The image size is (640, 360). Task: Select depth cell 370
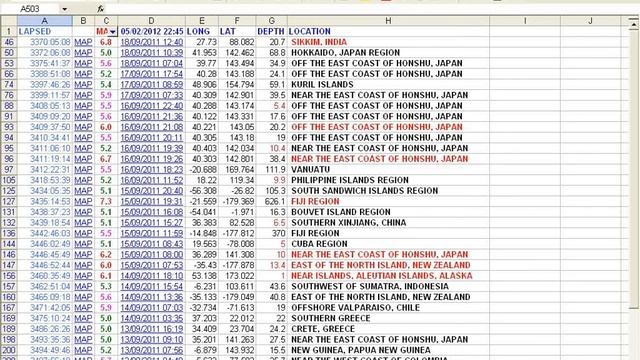[x=271, y=233]
